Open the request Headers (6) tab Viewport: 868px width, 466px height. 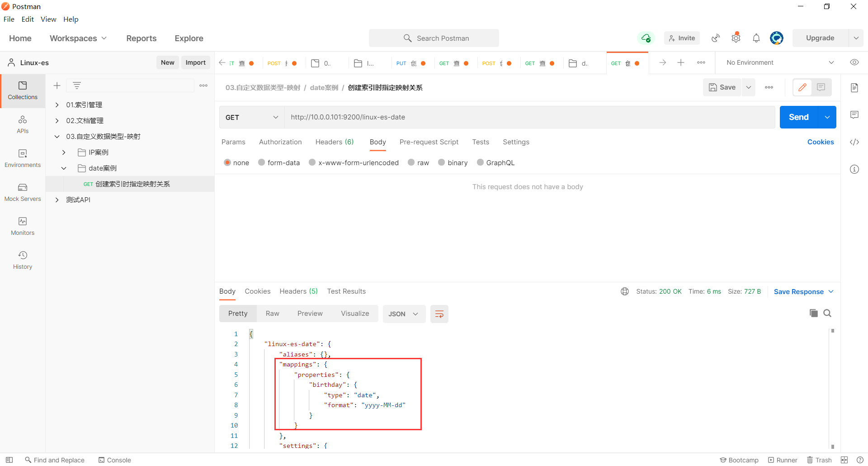335,142
